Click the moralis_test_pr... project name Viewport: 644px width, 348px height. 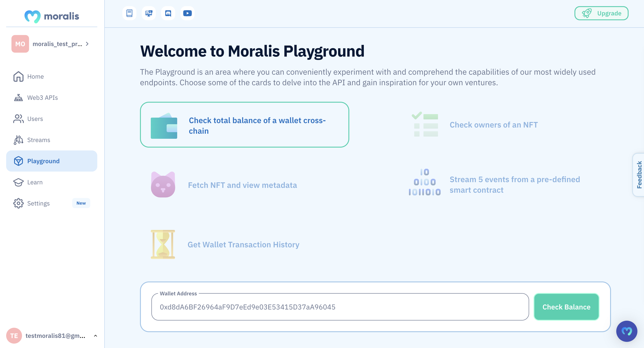click(57, 44)
